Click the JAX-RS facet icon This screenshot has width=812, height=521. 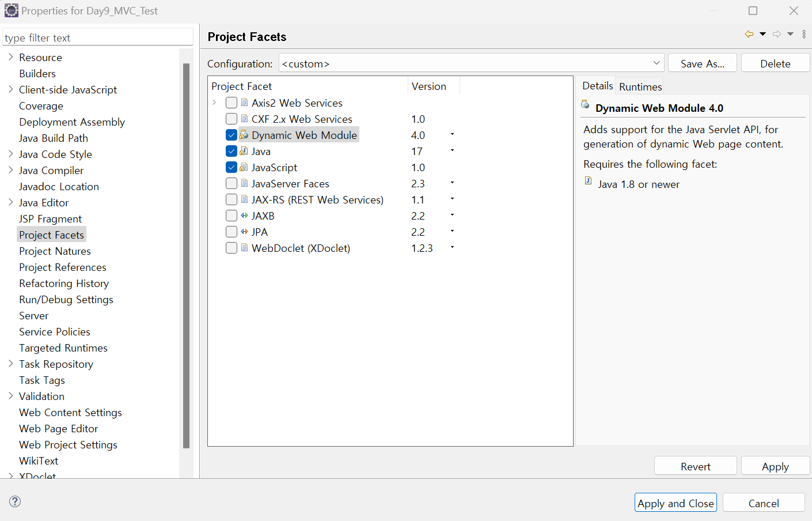[x=244, y=199]
